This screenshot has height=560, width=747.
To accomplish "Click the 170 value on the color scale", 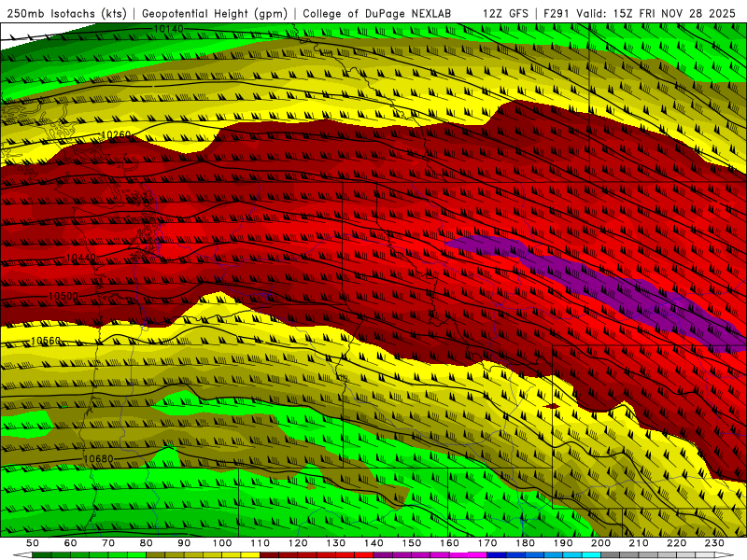I will (x=487, y=543).
